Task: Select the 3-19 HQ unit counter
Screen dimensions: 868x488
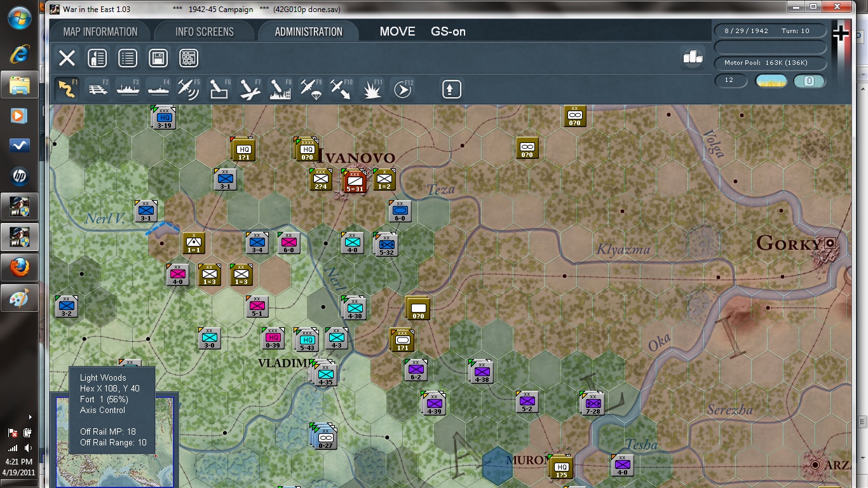Action: tap(164, 118)
